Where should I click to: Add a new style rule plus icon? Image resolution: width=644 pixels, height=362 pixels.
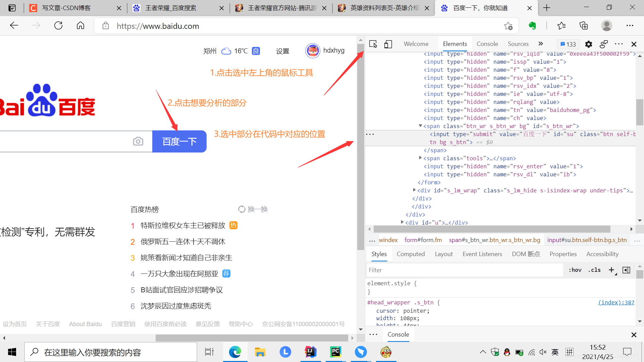point(611,270)
